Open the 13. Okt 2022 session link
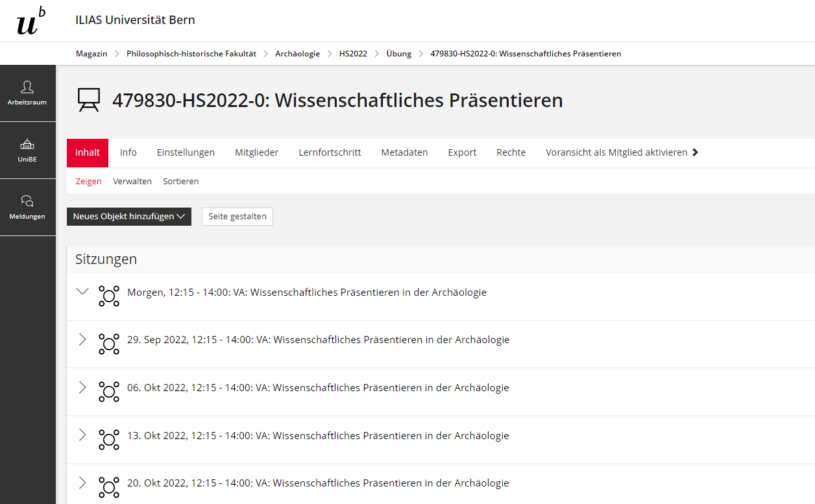 tap(318, 436)
